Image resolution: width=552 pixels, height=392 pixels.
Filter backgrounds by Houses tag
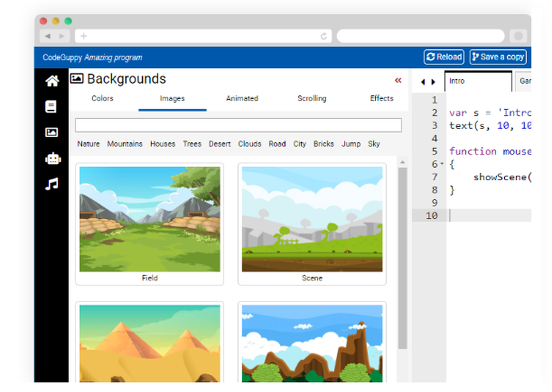[163, 144]
